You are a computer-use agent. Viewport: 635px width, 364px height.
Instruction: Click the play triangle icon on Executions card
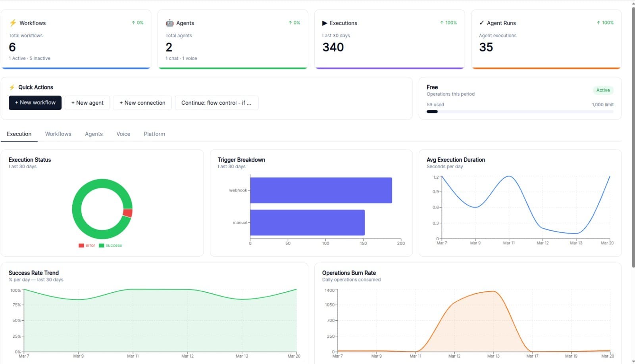click(x=325, y=23)
